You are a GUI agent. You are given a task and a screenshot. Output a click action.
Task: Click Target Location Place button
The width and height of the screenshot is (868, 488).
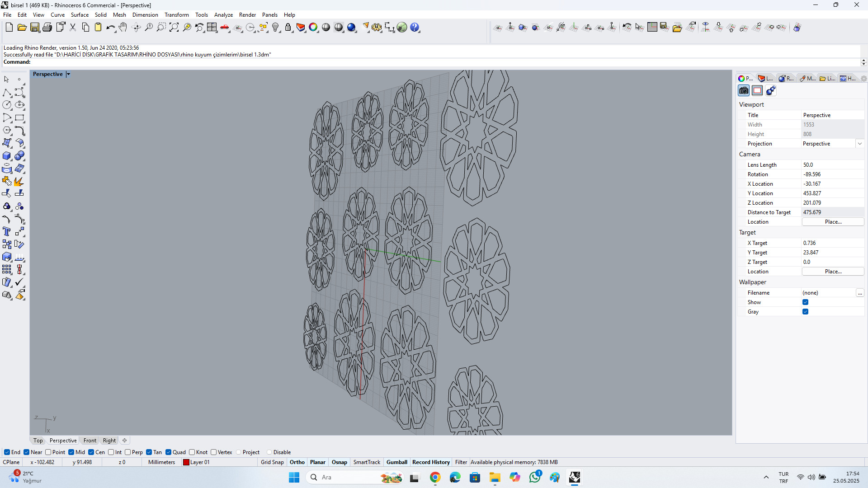pos(833,272)
